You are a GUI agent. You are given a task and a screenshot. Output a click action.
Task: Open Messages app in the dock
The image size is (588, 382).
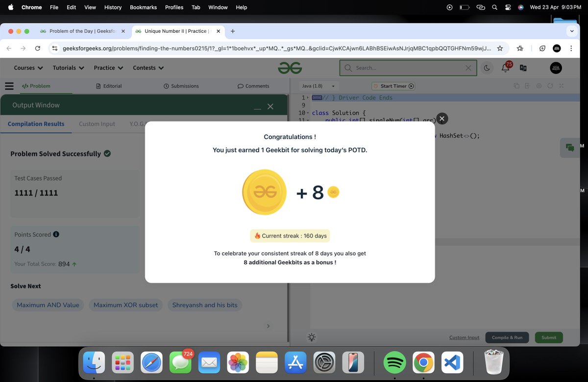[180, 363]
